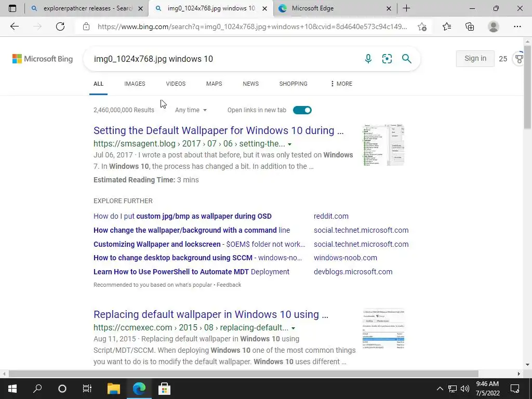Close the img0_1024x768.jpg windows 10 tab
The image size is (532, 399).
pyautogui.click(x=264, y=9)
